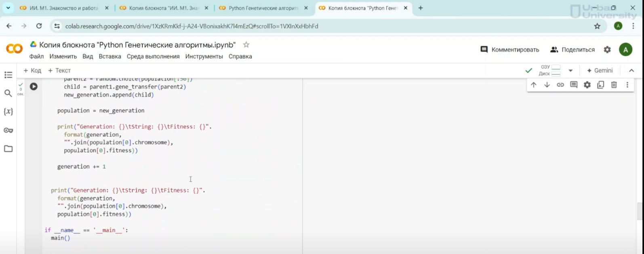Move cell up with arrow icon

pos(533,85)
